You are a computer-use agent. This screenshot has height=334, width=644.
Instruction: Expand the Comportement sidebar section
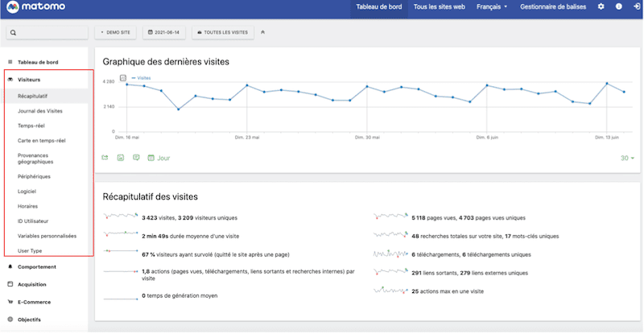pyautogui.click(x=36, y=266)
